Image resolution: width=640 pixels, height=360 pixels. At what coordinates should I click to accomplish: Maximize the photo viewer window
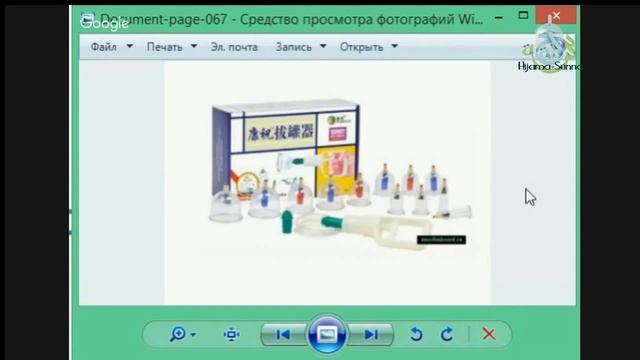coord(523,16)
